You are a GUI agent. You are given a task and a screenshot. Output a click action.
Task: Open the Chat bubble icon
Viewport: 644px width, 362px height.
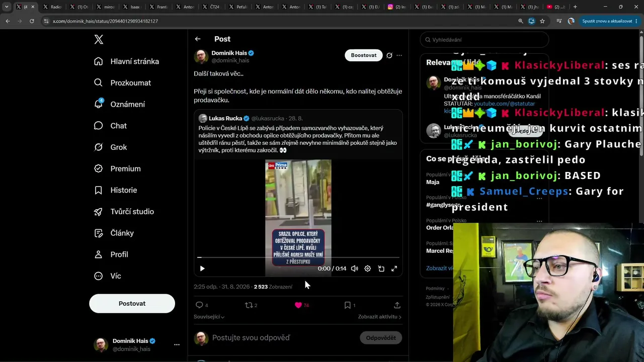[99, 126]
